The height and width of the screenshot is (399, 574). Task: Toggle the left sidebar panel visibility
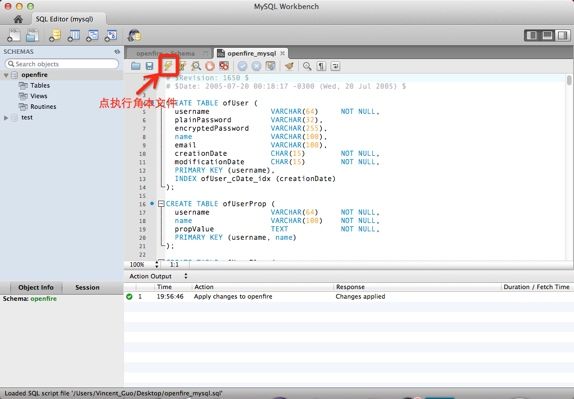click(x=532, y=35)
